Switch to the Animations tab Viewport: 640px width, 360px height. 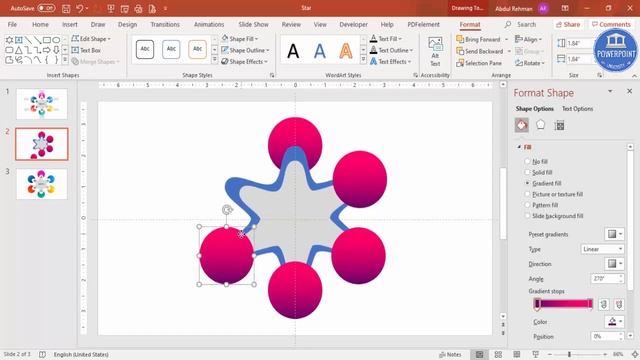209,24
